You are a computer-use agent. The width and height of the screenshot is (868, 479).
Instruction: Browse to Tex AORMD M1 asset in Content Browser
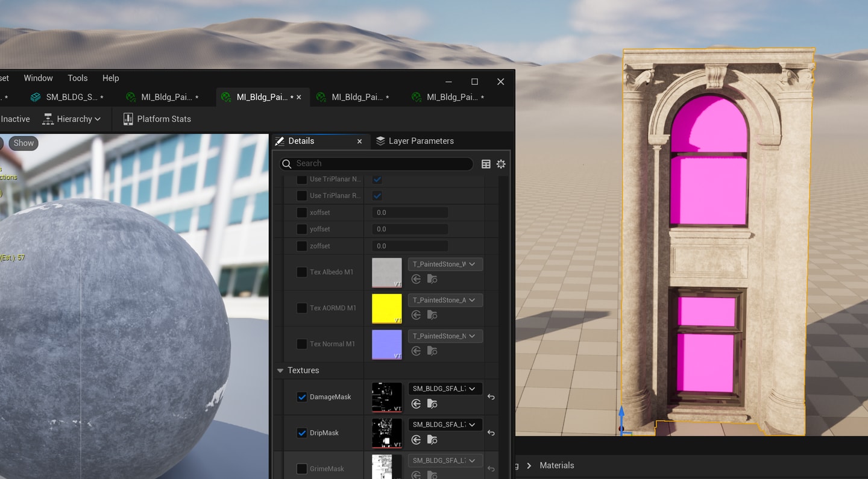(x=432, y=315)
